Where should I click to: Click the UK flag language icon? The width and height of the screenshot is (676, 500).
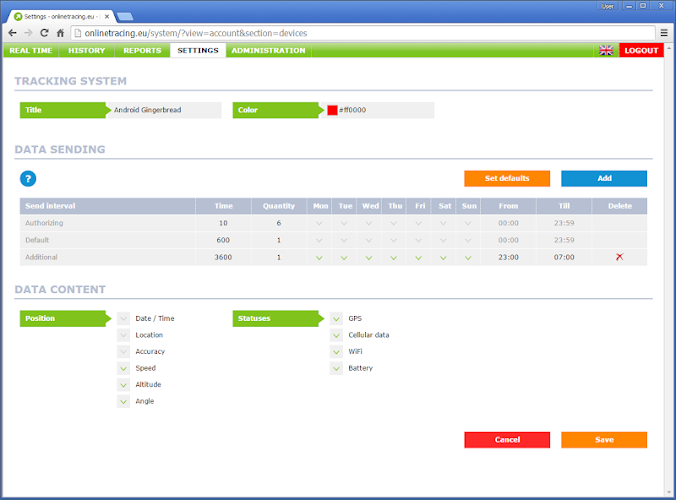click(606, 50)
